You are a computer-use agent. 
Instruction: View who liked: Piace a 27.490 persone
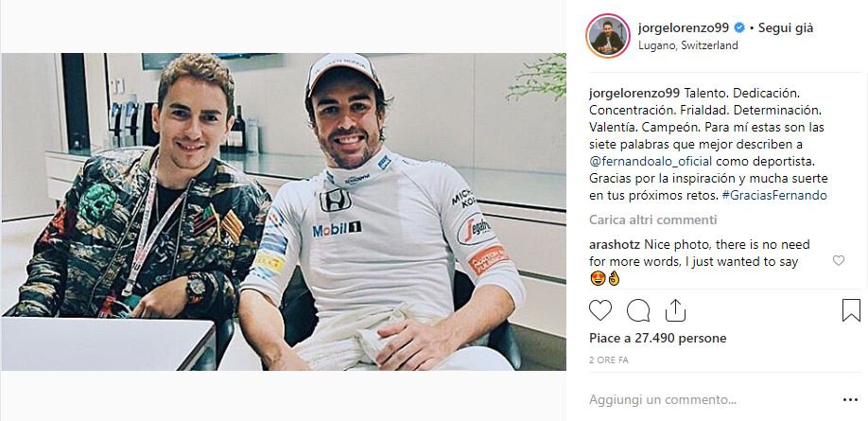pos(658,338)
